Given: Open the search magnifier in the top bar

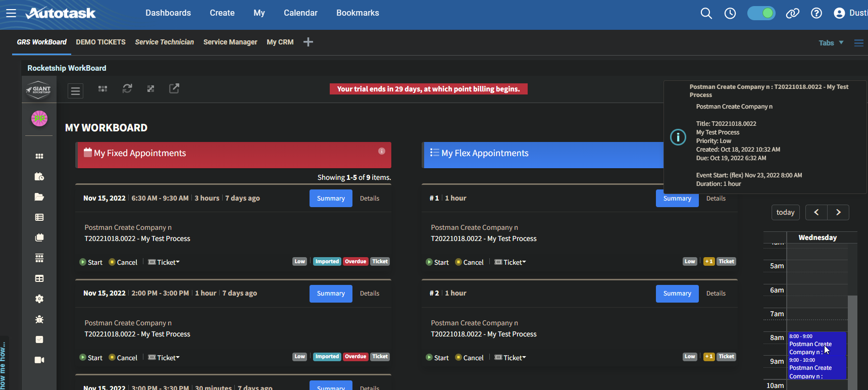Looking at the screenshot, I should [706, 13].
